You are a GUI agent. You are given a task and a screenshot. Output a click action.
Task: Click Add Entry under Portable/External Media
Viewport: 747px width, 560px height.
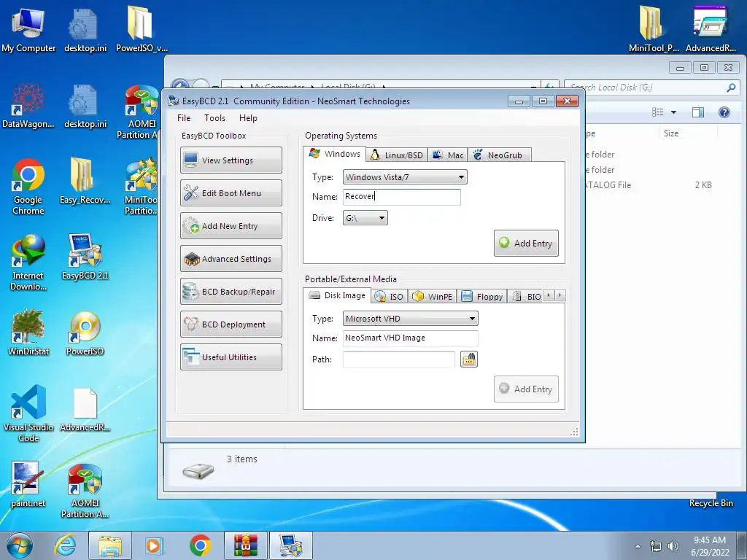[x=526, y=389]
